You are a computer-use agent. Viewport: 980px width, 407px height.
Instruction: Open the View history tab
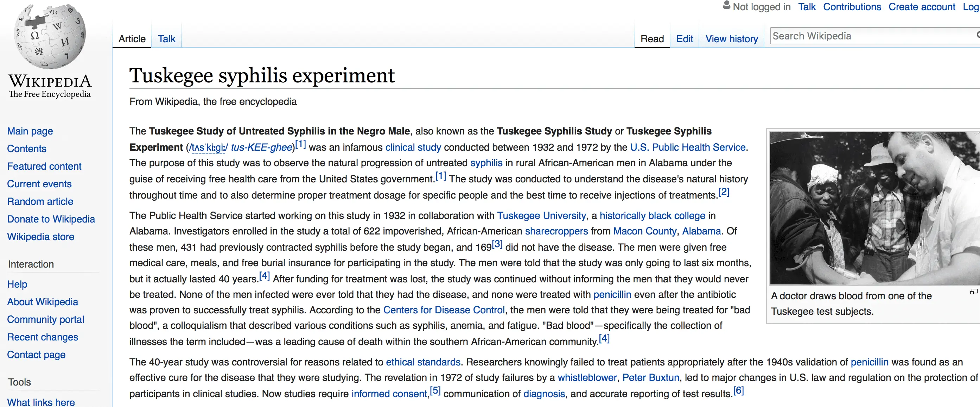point(732,39)
